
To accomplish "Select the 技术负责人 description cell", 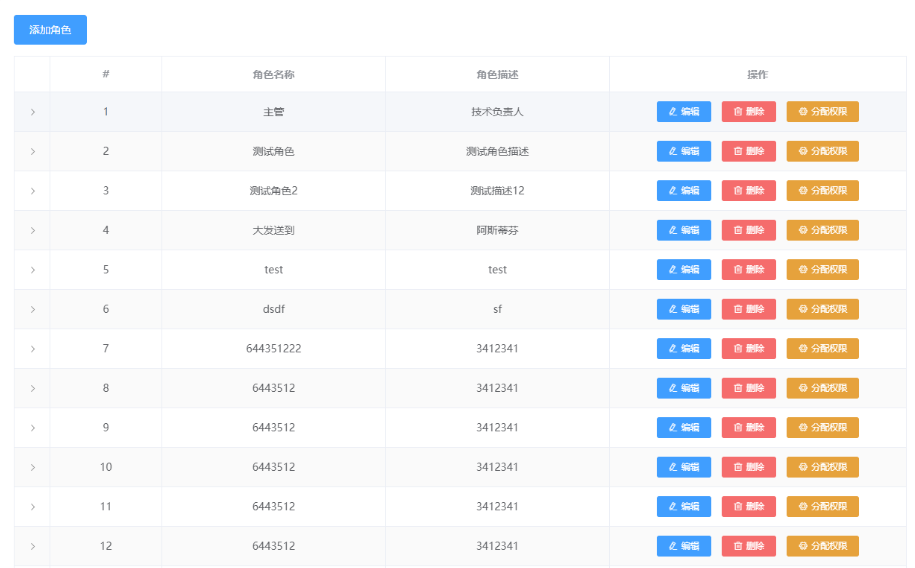I will 497,112.
